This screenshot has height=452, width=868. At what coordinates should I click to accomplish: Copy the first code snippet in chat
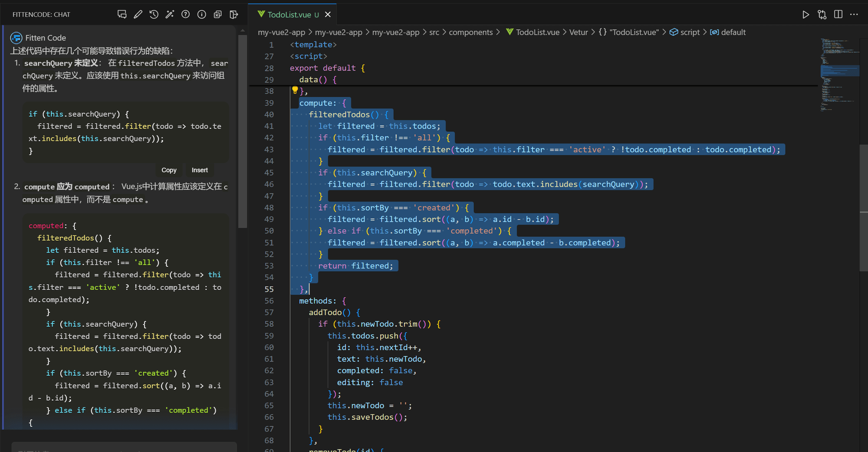169,170
